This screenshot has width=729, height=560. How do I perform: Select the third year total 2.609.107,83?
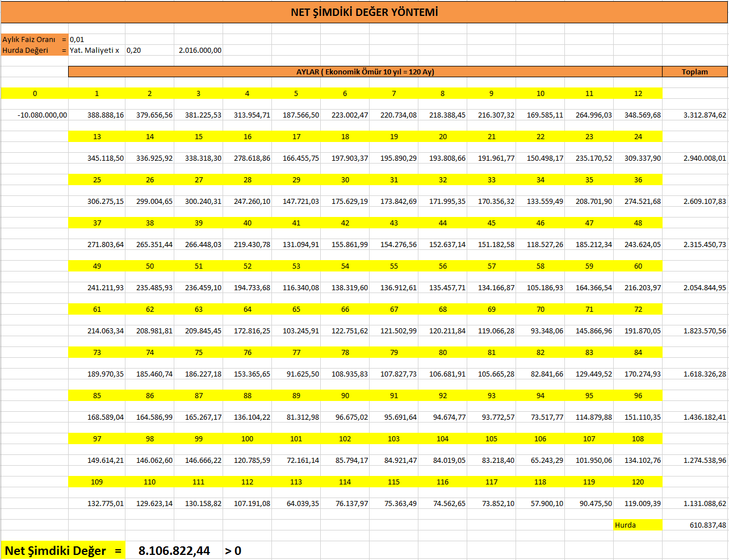(705, 202)
